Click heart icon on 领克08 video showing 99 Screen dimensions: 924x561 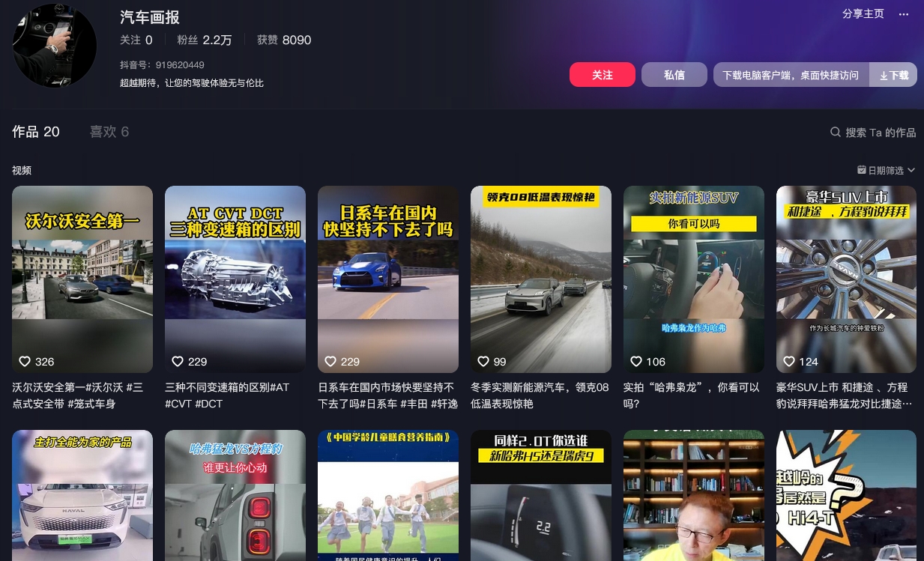(x=483, y=362)
